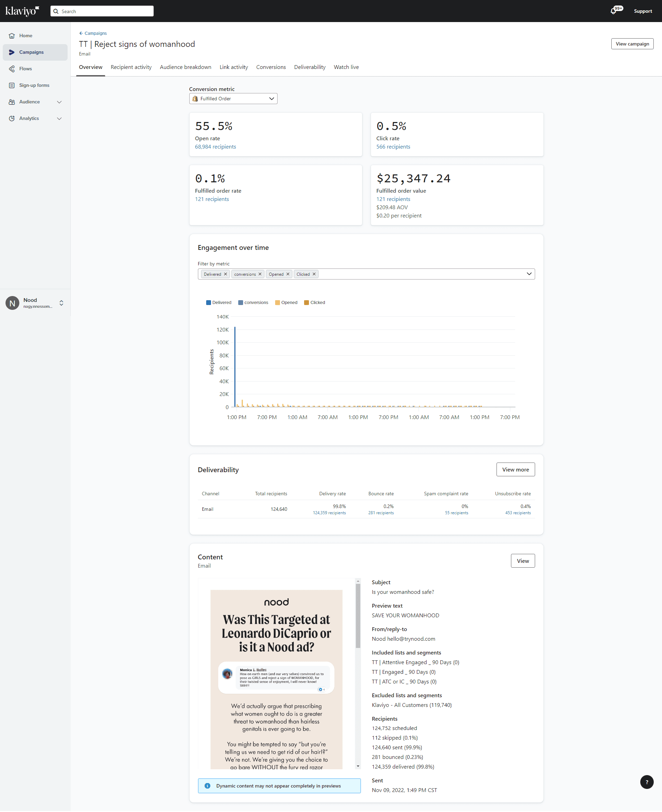Toggle conversions series in chart legend
The width and height of the screenshot is (662, 812).
253,303
